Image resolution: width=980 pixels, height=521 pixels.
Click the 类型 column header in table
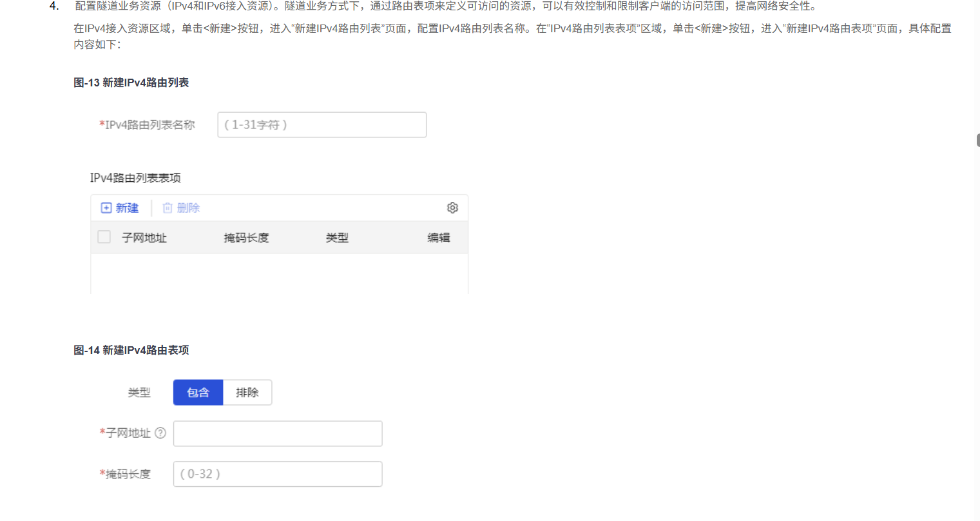pyautogui.click(x=337, y=238)
